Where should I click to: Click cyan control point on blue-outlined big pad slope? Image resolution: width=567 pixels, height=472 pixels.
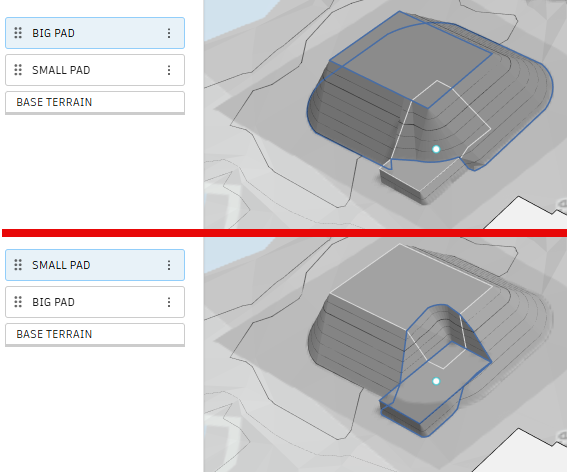coord(436,149)
